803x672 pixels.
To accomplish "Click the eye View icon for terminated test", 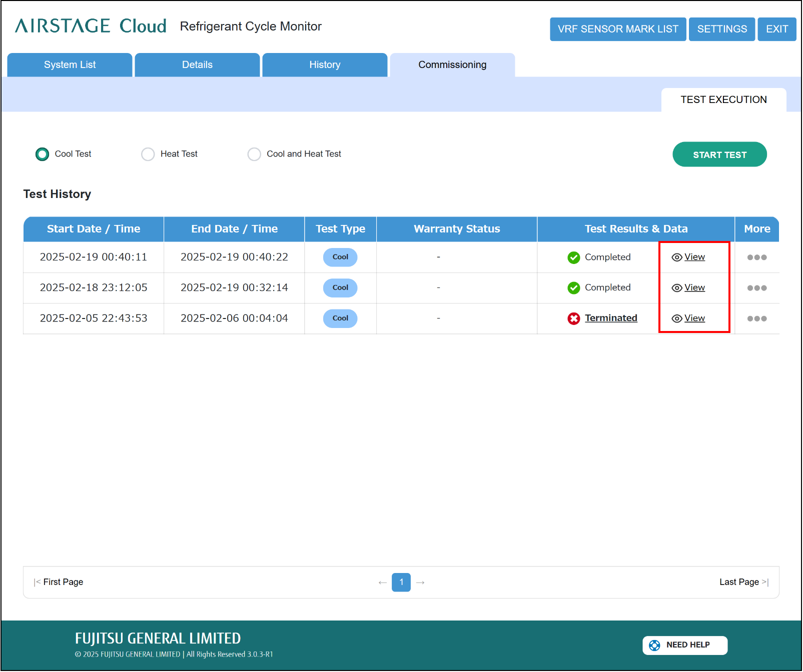I will (x=676, y=318).
